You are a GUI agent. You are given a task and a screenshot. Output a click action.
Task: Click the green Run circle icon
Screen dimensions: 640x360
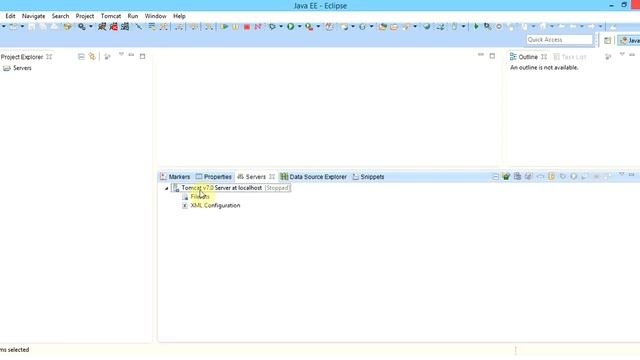(290, 27)
